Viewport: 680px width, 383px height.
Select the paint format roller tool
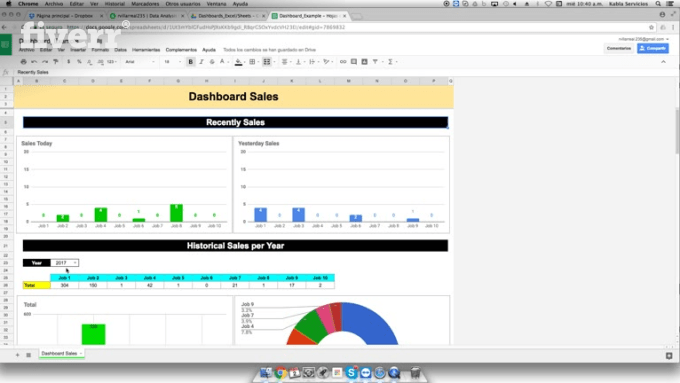pyautogui.click(x=56, y=62)
